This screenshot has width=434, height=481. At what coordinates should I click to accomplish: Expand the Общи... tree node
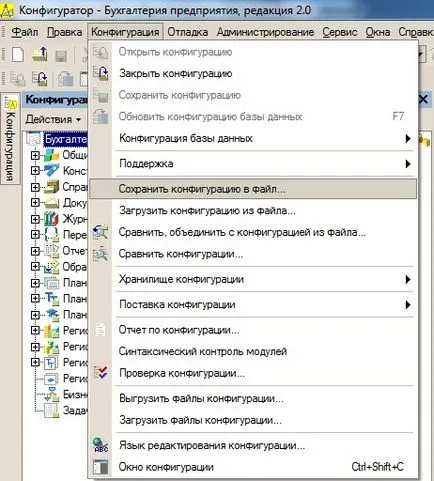click(x=35, y=155)
